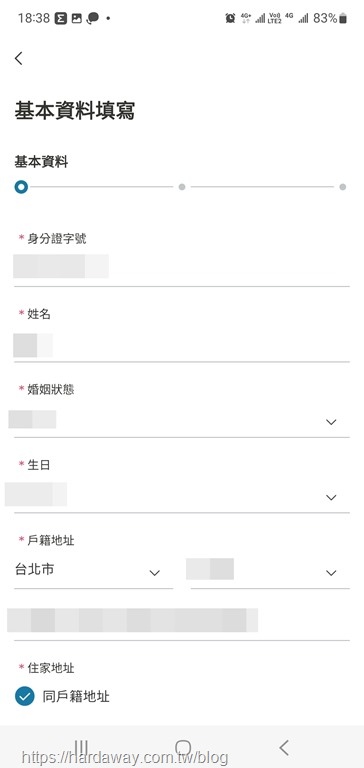Jump to the last progress step dot
Screen dimensions: 364x768
[342, 187]
